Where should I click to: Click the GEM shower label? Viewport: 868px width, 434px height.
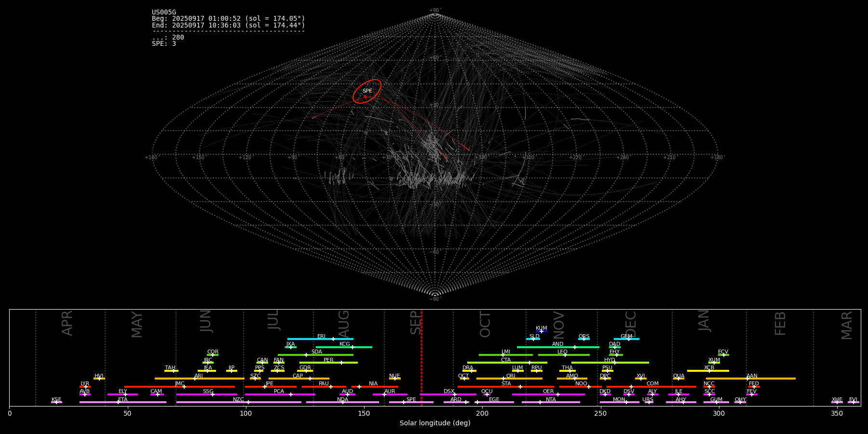(x=626, y=337)
